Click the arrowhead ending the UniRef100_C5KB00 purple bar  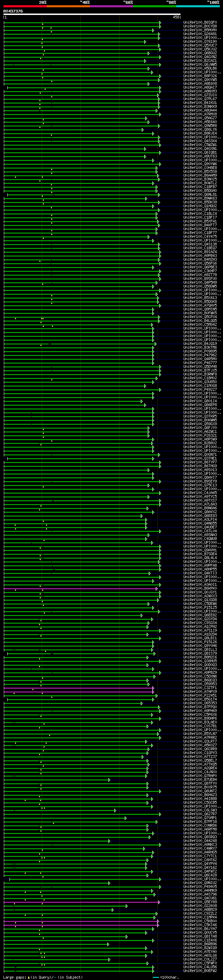(x=158, y=921)
